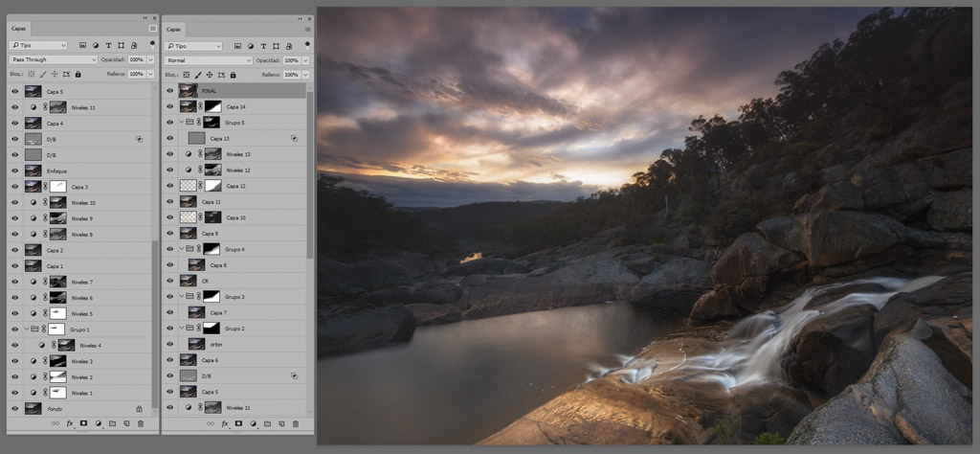Select the Capas tab in the left panel

[18, 30]
